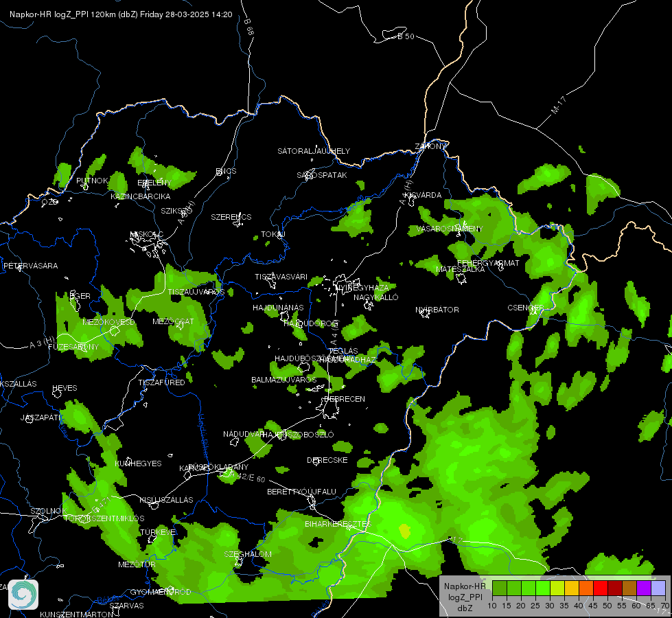The height and width of the screenshot is (618, 672).
Task: Click the SZERENCS city label
Action: [x=231, y=217]
